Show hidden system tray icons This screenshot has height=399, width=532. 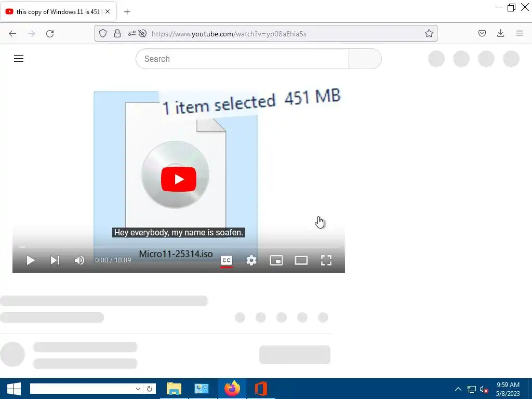point(458,389)
